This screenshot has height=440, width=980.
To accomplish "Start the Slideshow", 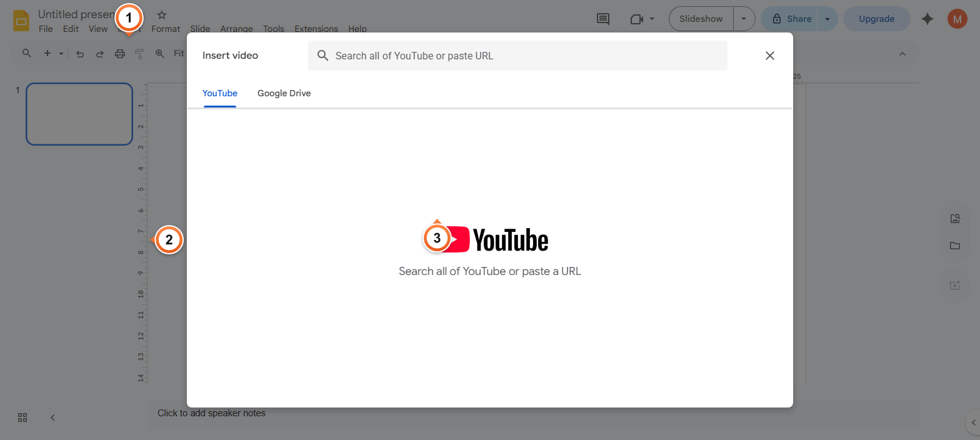I will coord(701,19).
